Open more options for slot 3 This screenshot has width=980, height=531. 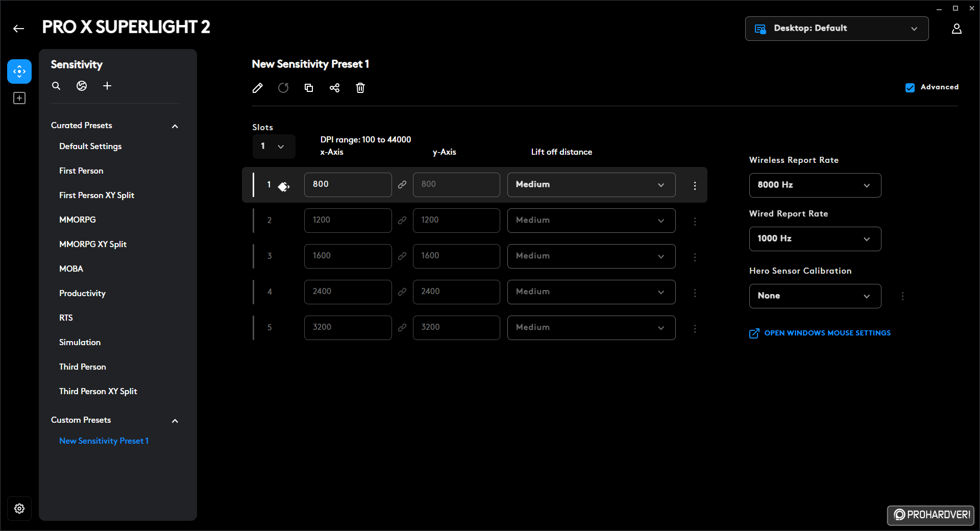pyautogui.click(x=695, y=257)
